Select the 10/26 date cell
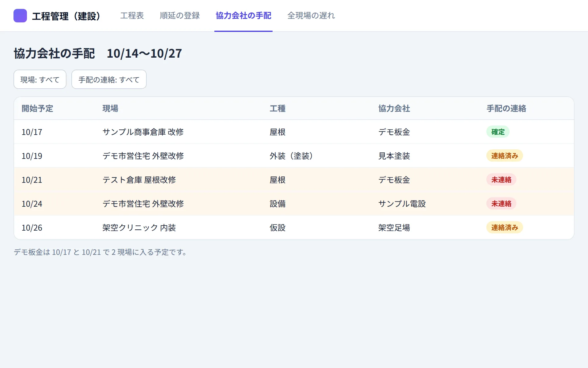Image resolution: width=588 pixels, height=368 pixels. pyautogui.click(x=32, y=228)
